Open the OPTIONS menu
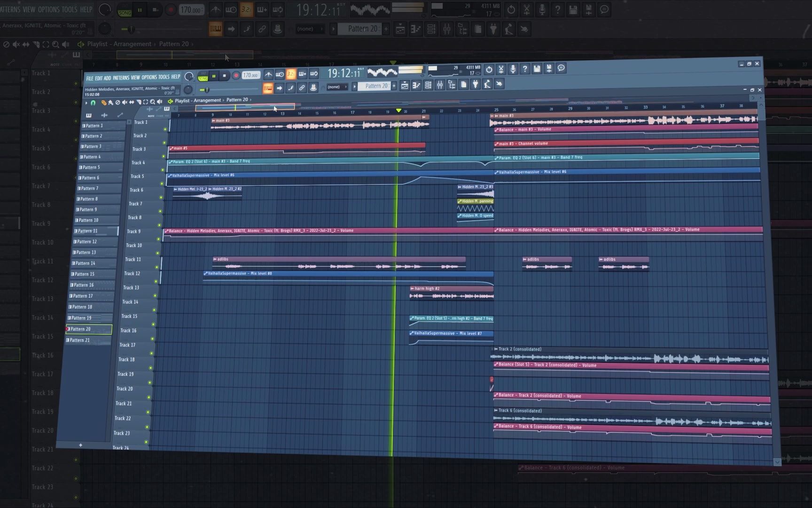Screen dimensions: 812x508 click(148, 77)
